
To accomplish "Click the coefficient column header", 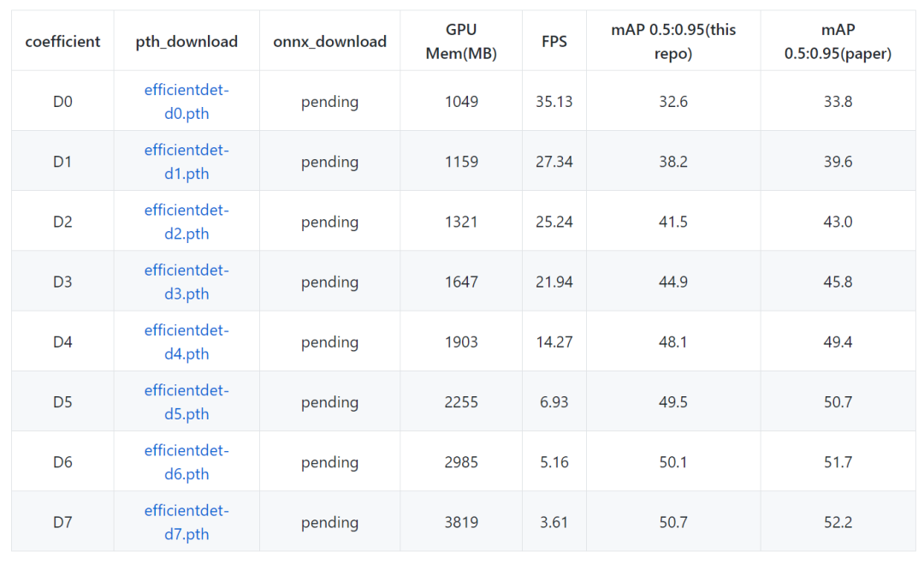I will tap(62, 41).
